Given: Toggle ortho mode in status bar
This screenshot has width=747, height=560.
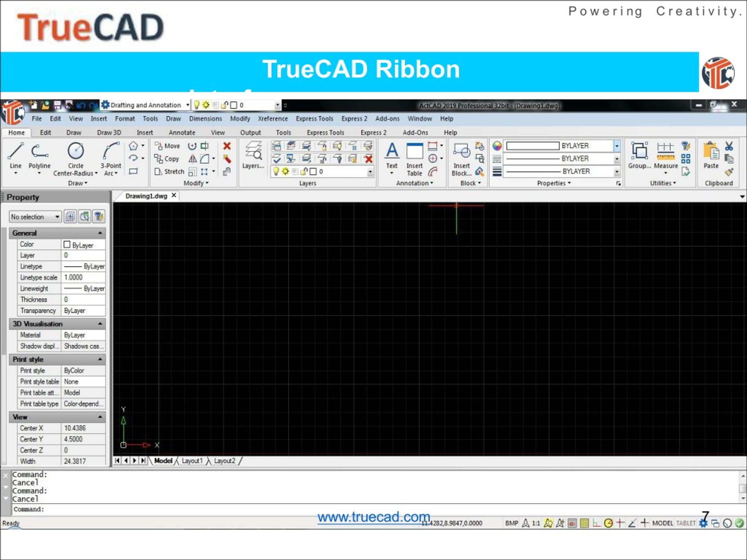Looking at the screenshot, I should (597, 523).
